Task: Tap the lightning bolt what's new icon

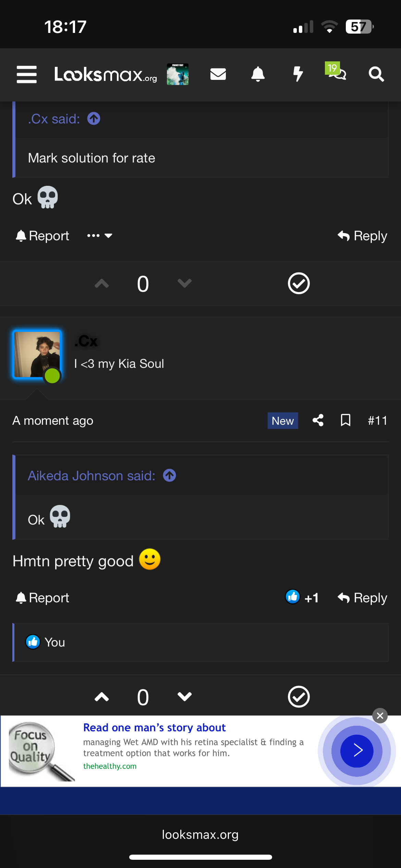Action: click(298, 74)
